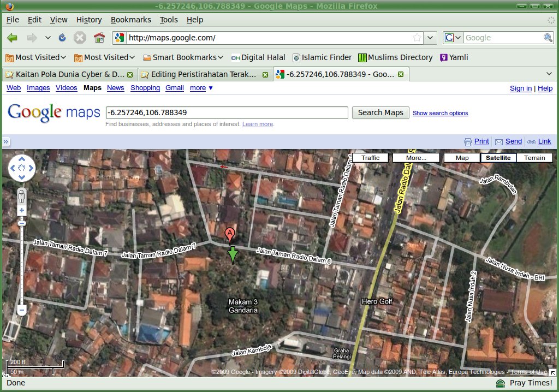This screenshot has height=392, width=559.
Task: Toggle the Traffic layer button
Action: tap(370, 158)
